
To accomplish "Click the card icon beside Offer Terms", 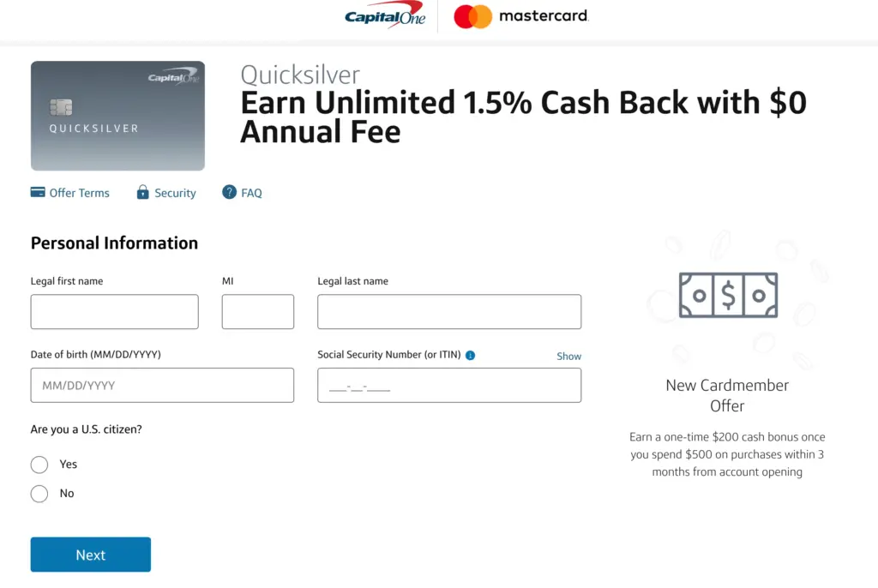I will pyautogui.click(x=36, y=192).
